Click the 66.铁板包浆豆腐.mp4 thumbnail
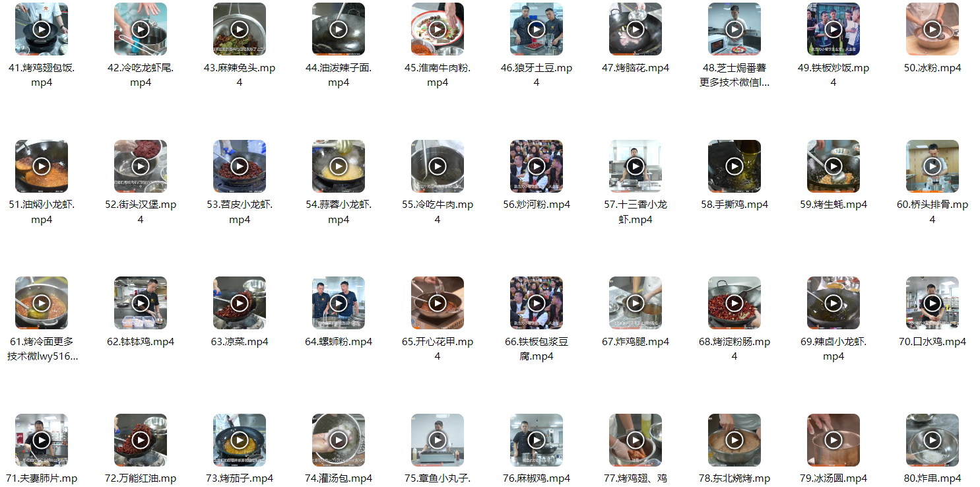Screen dimensions: 980x487 (537, 303)
